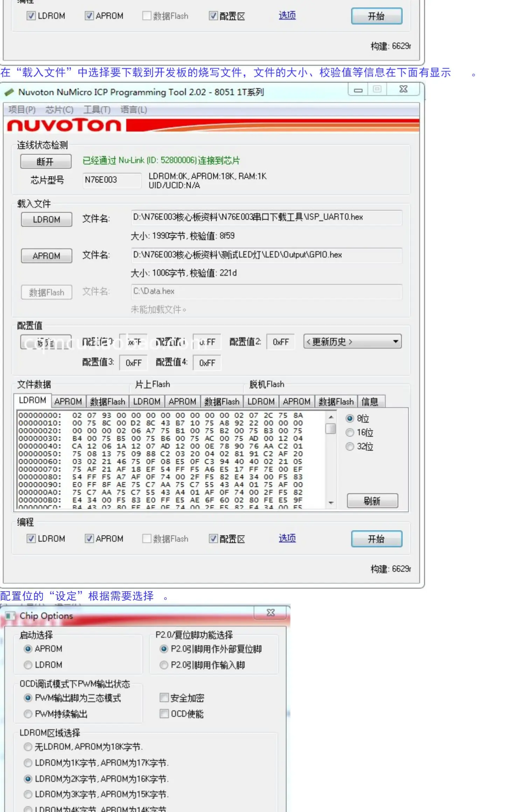Click the Nuvoton ICP tool title bar icon
The height and width of the screenshot is (812, 525).
tap(9, 92)
